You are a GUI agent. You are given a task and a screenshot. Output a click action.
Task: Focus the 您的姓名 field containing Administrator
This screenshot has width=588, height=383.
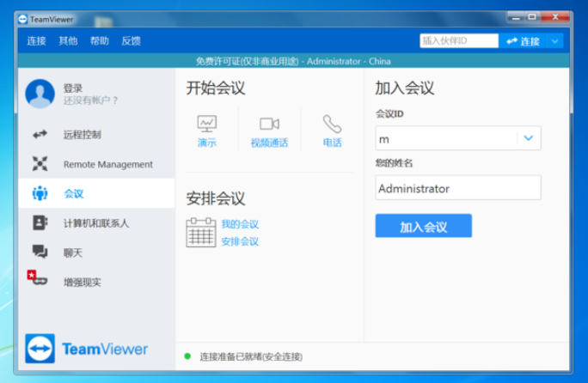pyautogui.click(x=458, y=187)
